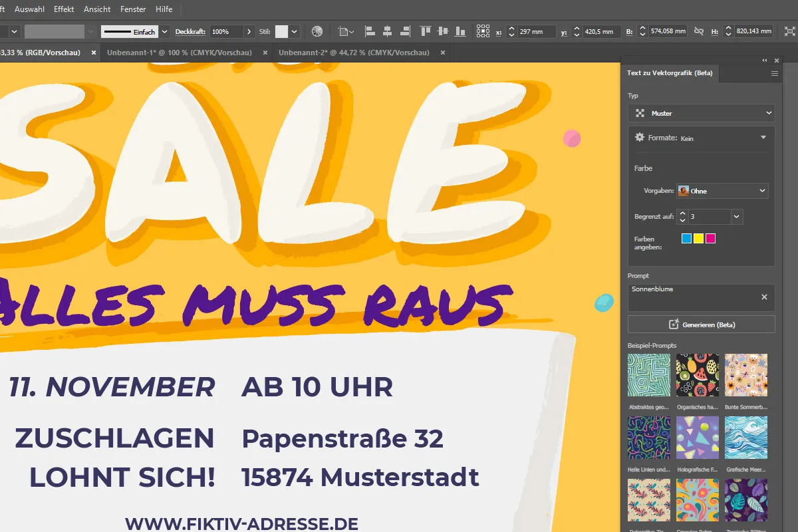Close the Unbenannt-1 document tab
The width and height of the screenshot is (798, 532).
click(x=265, y=52)
